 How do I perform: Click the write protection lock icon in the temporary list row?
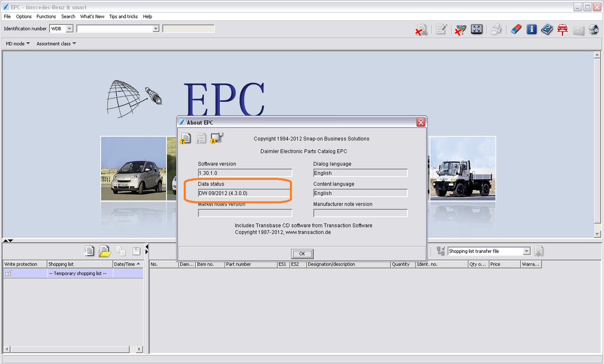pos(8,273)
